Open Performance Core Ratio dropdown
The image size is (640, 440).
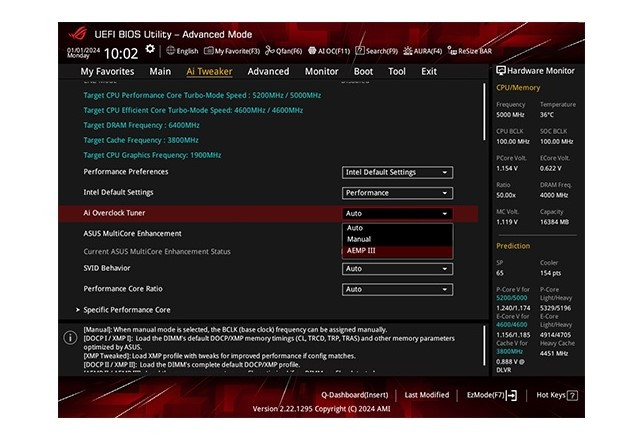397,289
